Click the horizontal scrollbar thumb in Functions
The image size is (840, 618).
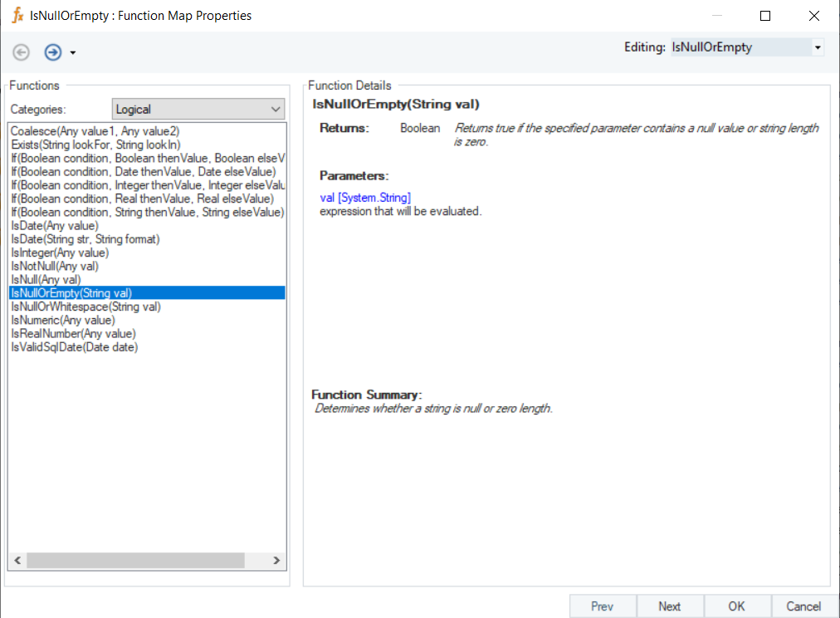pos(135,560)
